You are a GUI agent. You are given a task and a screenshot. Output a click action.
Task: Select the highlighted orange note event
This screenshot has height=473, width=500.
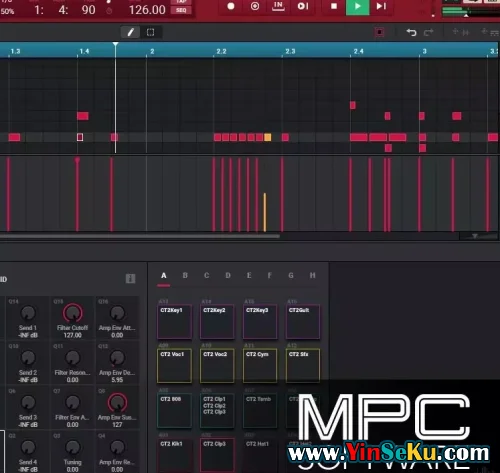(267, 137)
